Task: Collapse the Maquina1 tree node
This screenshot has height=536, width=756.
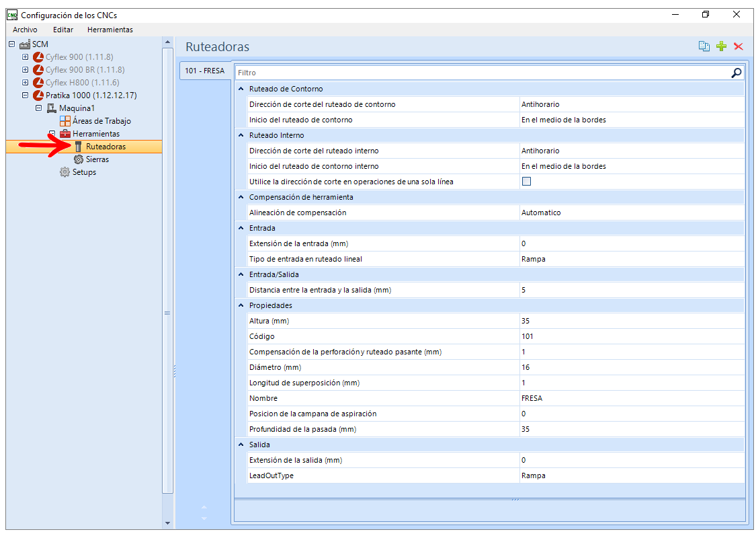Action: (38, 108)
